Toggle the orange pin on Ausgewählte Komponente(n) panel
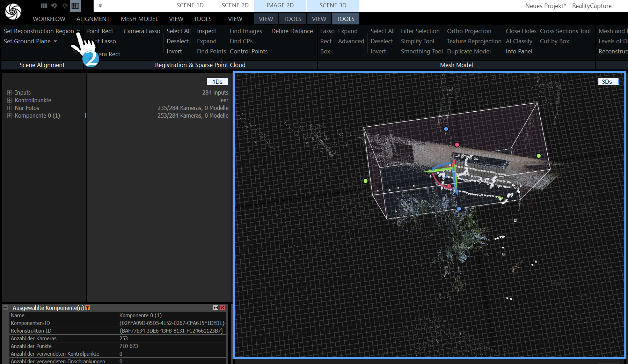628x364 pixels. click(88, 307)
